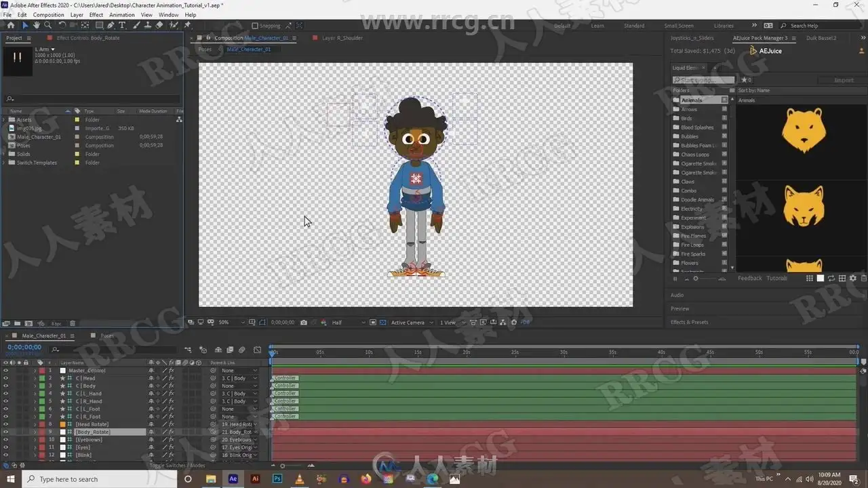Click the AEJuice thumbnail size slider
Screen dimensions: 868x488
[x=705, y=279]
